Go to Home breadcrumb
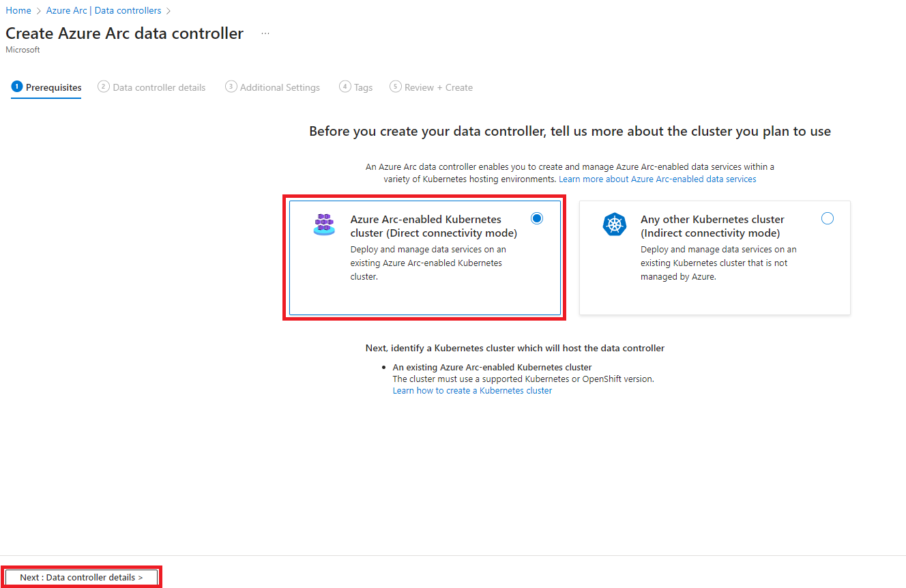 (x=18, y=10)
